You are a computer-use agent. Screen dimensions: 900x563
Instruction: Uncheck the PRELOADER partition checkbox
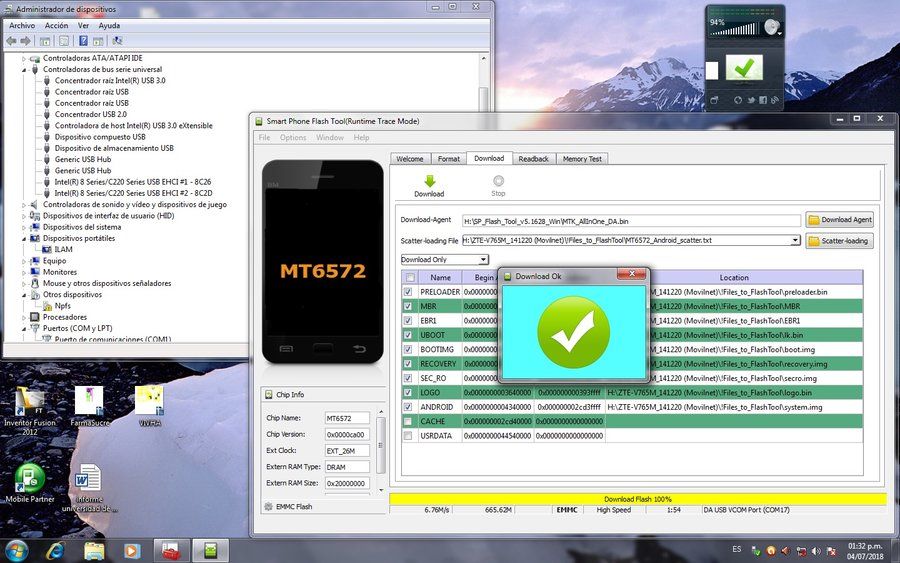408,292
